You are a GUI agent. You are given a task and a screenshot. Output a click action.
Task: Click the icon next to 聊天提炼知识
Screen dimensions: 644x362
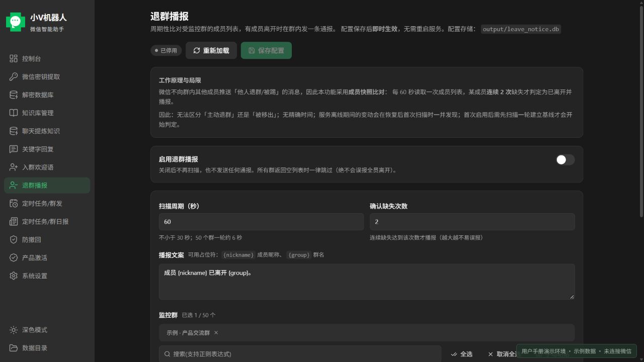tap(14, 131)
